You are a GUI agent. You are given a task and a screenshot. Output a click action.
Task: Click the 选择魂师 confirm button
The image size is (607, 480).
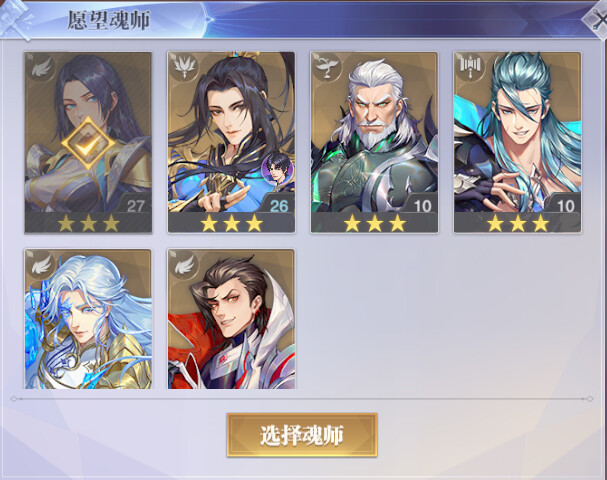click(302, 435)
